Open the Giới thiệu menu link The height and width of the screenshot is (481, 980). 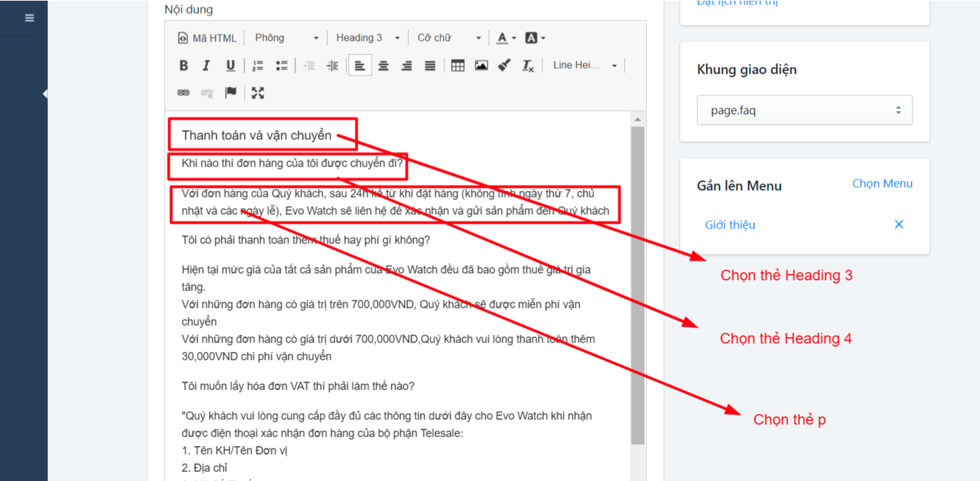pyautogui.click(x=730, y=224)
